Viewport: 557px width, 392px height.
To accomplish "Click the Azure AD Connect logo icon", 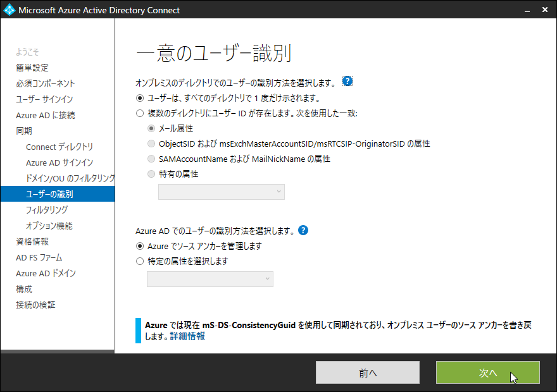I will pos(9,9).
